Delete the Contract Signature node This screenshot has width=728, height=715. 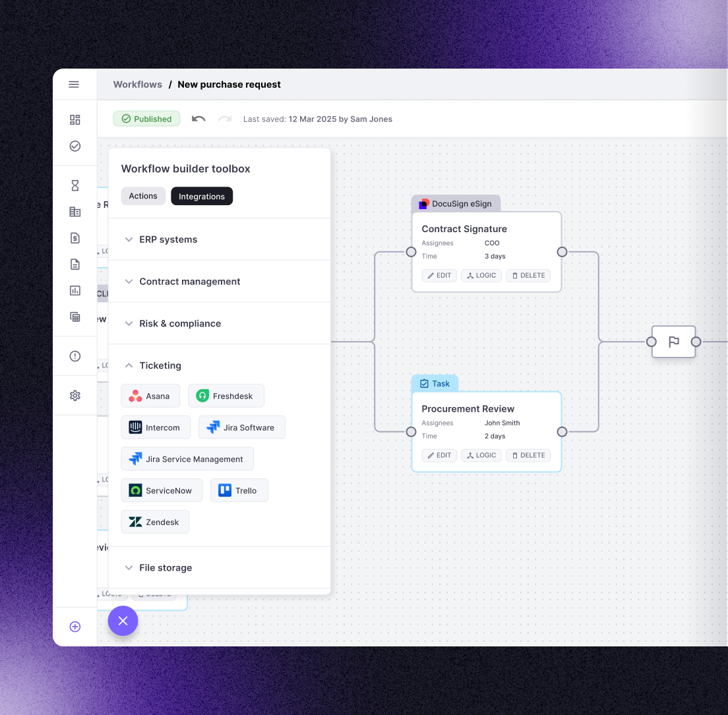[528, 275]
